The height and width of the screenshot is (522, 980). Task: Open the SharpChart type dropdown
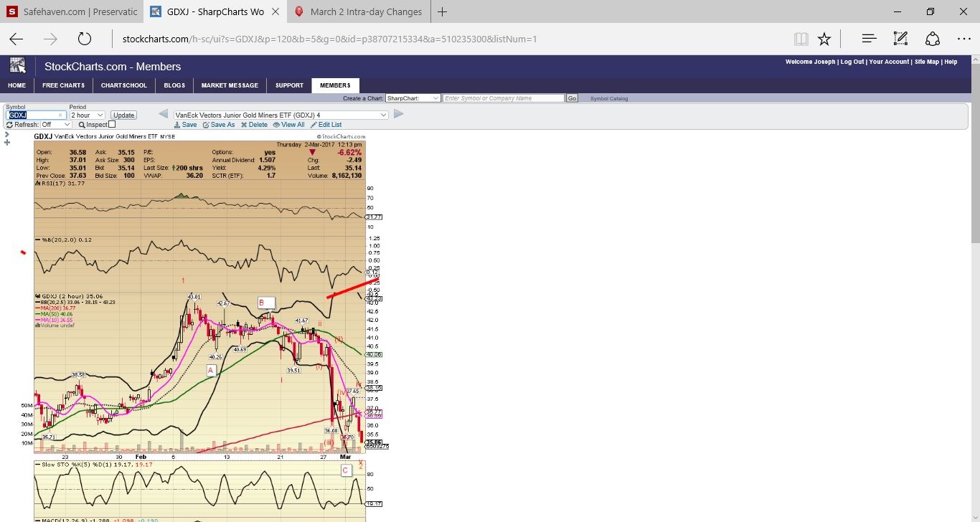413,98
